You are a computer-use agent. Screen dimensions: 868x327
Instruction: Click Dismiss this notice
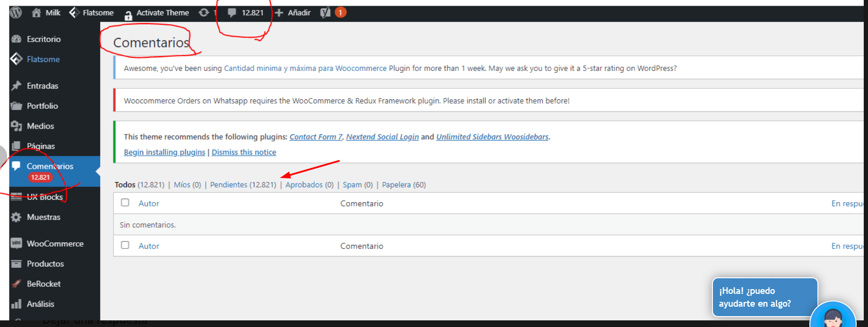click(244, 152)
